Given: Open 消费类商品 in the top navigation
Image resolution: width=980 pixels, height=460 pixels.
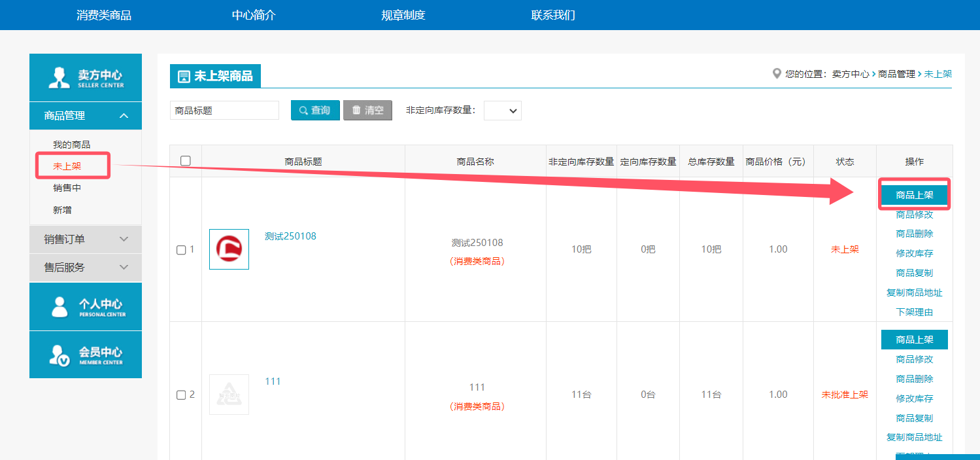Looking at the screenshot, I should 104,15.
